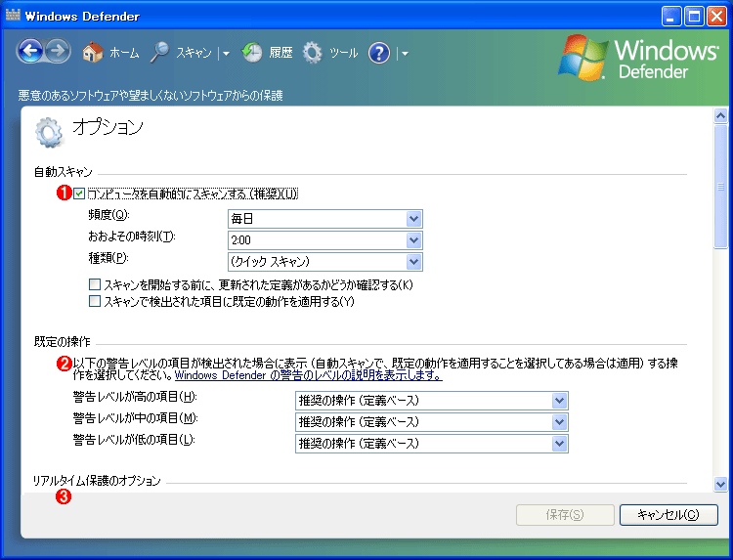Open the high alert level action dropdown
733x560 pixels.
(x=431, y=401)
